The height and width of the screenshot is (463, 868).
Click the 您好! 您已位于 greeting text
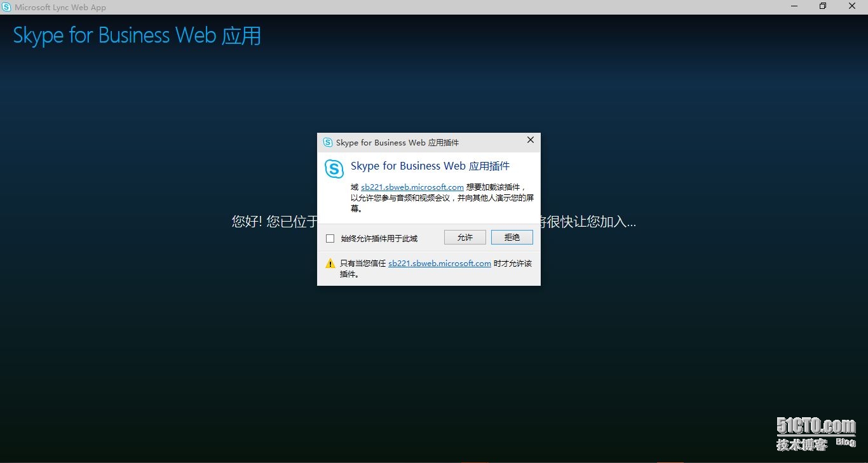click(x=275, y=222)
